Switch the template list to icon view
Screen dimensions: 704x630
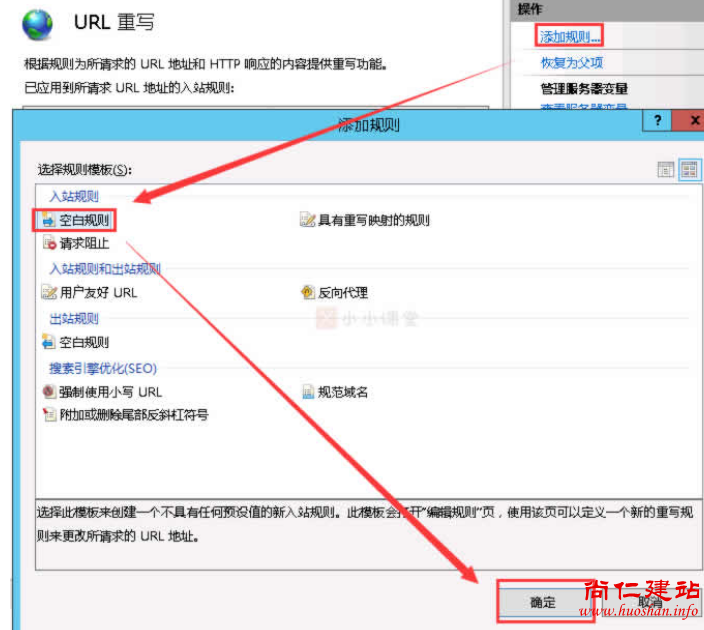pyautogui.click(x=688, y=170)
